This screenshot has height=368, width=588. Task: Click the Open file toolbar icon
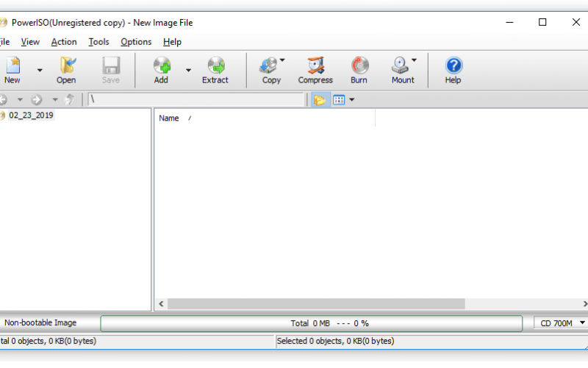coord(67,66)
